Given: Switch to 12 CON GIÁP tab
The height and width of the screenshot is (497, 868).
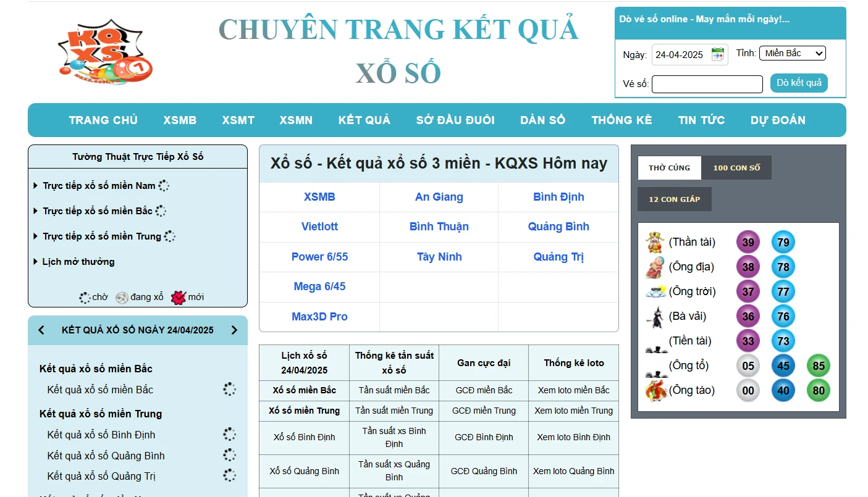Looking at the screenshot, I should tap(675, 199).
